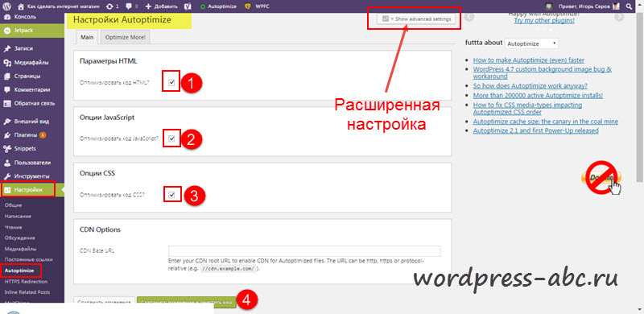Open the WordPress logo menu

(x=6, y=6)
